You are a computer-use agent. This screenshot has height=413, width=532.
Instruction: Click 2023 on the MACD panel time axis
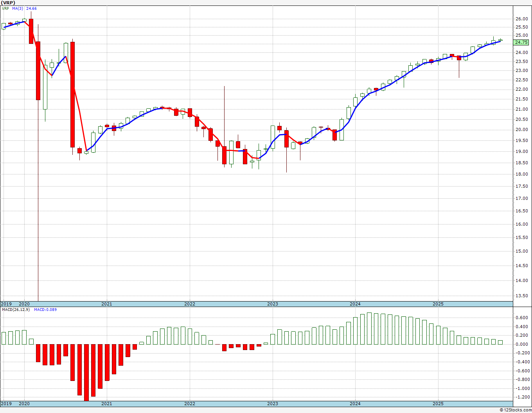(273, 404)
